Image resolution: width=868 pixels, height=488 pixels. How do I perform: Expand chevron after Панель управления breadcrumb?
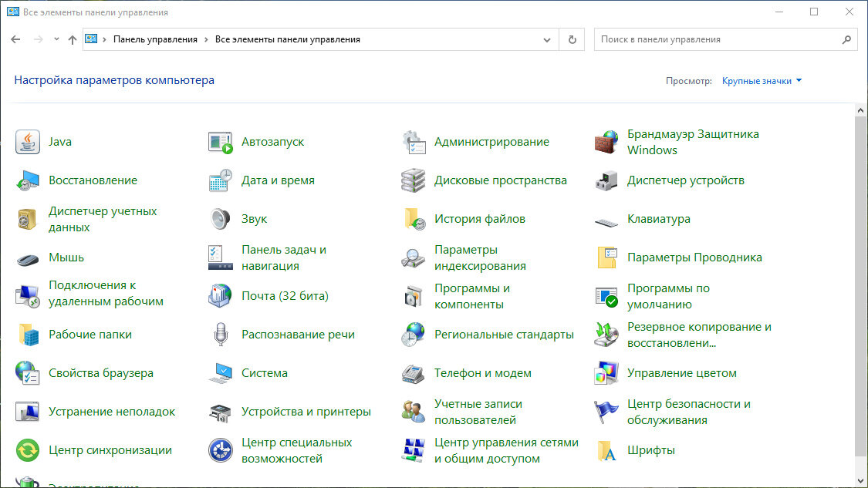pyautogui.click(x=206, y=40)
